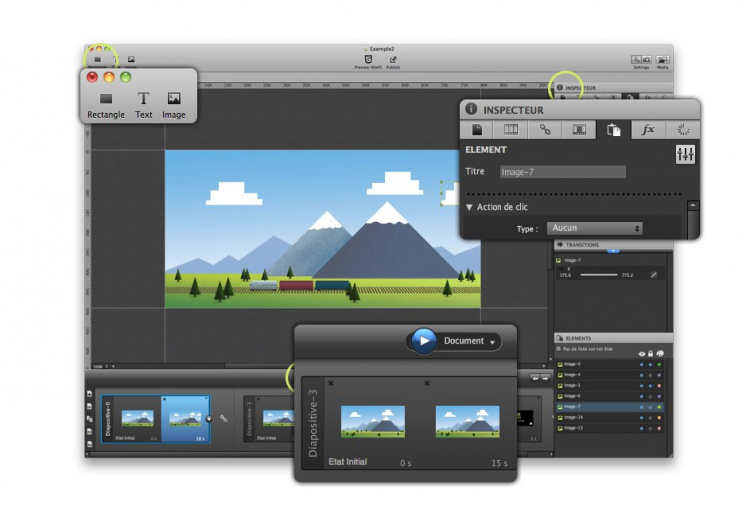Select the Text tool in the callout

143,106
